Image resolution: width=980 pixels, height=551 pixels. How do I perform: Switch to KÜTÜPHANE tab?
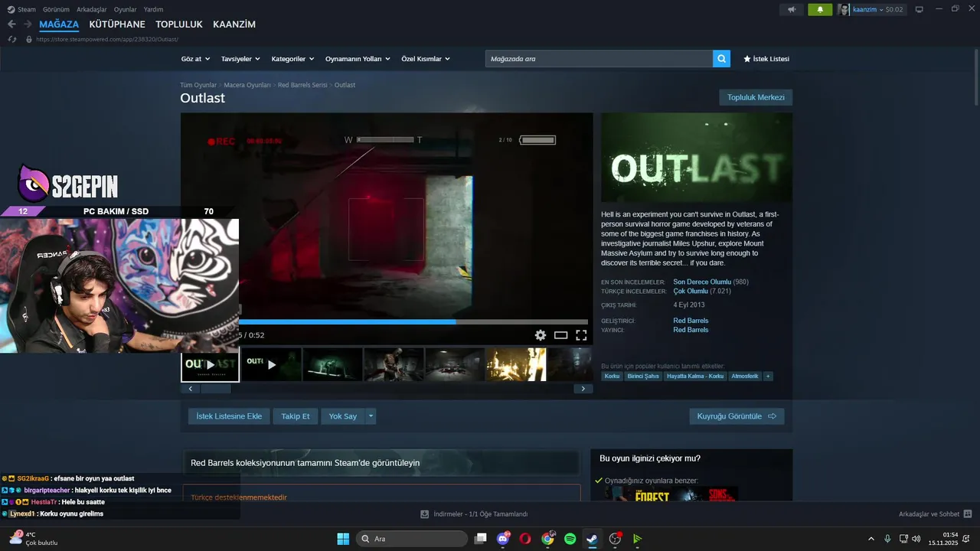pyautogui.click(x=117, y=24)
